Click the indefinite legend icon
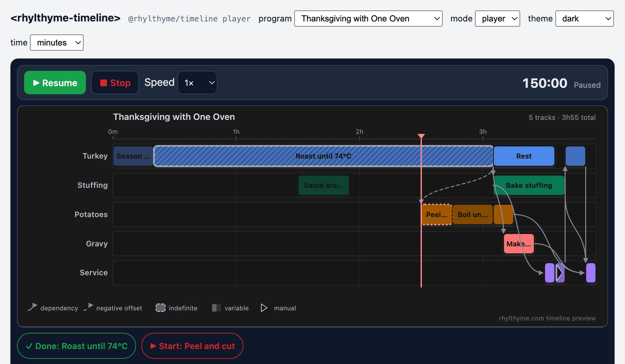This screenshot has width=625, height=364. tap(161, 308)
